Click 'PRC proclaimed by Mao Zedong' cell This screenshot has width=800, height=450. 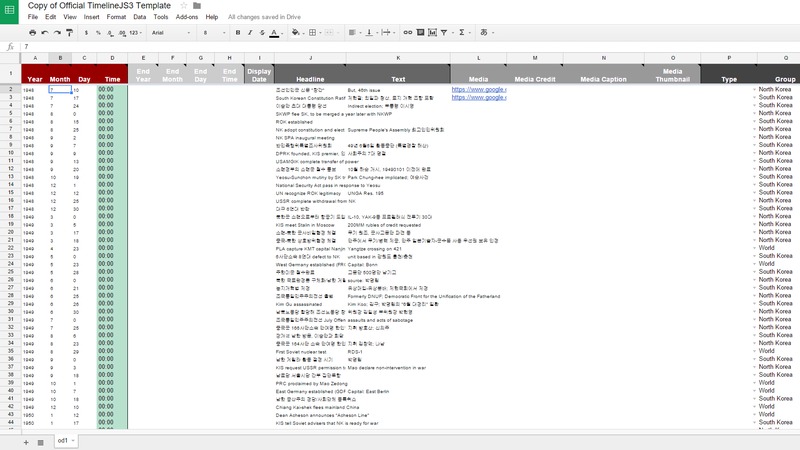[311, 383]
